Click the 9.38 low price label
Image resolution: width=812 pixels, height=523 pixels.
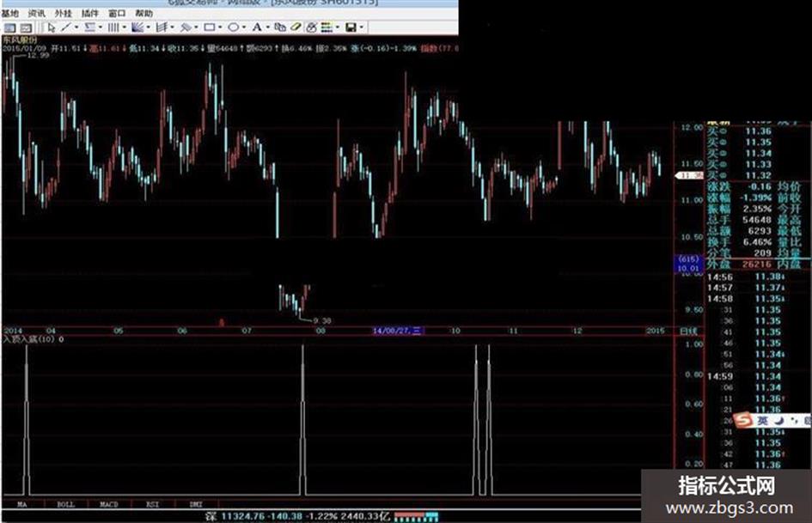click(322, 321)
